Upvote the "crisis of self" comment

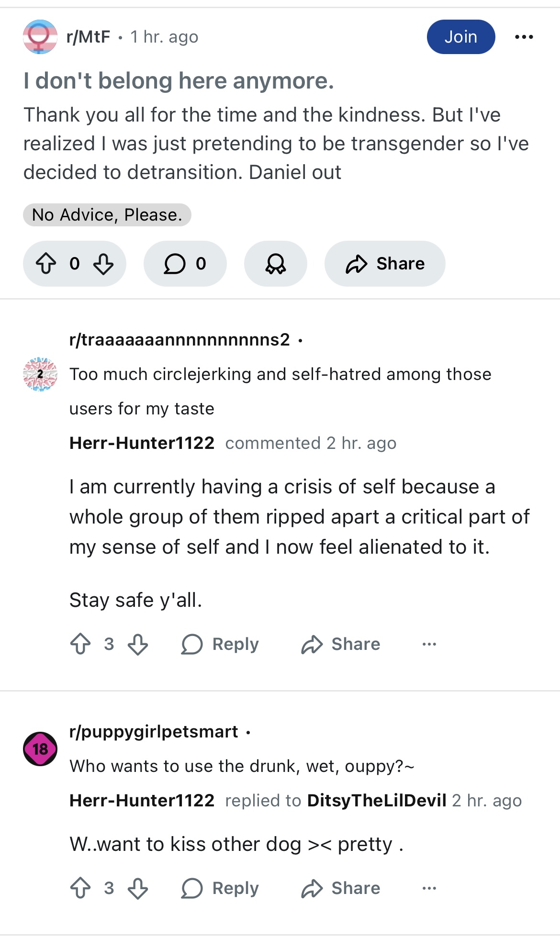[x=80, y=644]
